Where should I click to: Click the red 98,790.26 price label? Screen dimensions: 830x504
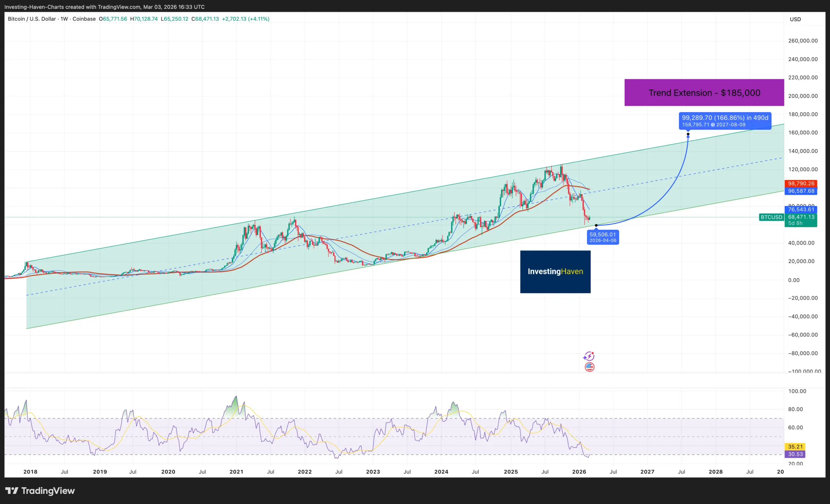(x=801, y=184)
